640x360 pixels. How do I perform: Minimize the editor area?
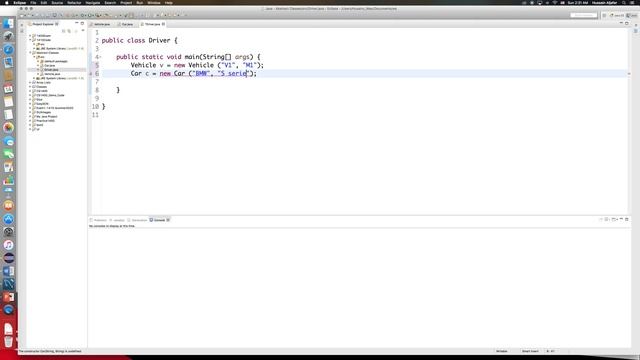click(621, 23)
